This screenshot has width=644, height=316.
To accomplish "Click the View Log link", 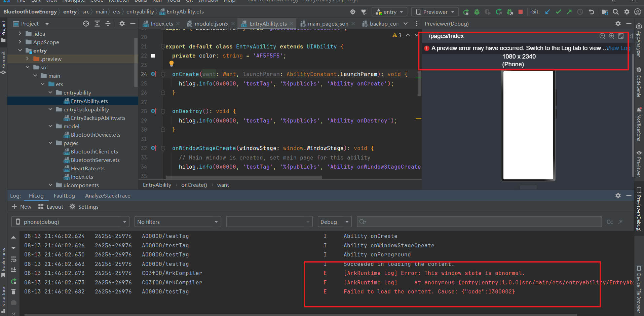I will (x=618, y=48).
